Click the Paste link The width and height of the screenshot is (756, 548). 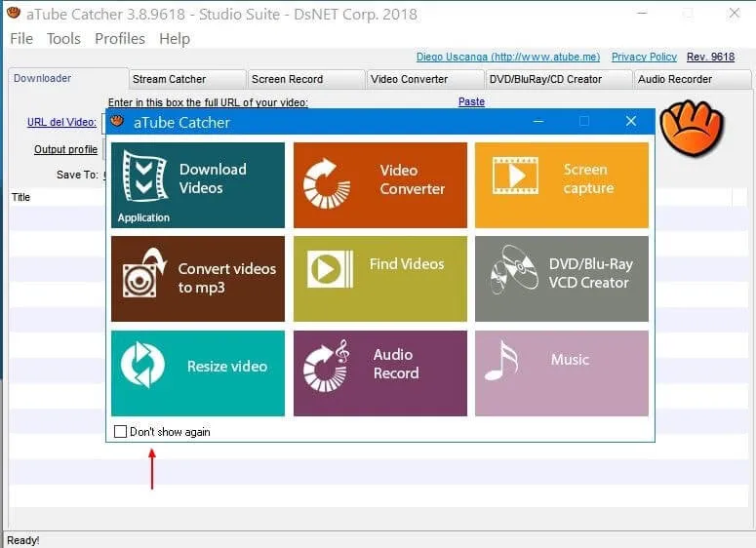pyautogui.click(x=471, y=101)
